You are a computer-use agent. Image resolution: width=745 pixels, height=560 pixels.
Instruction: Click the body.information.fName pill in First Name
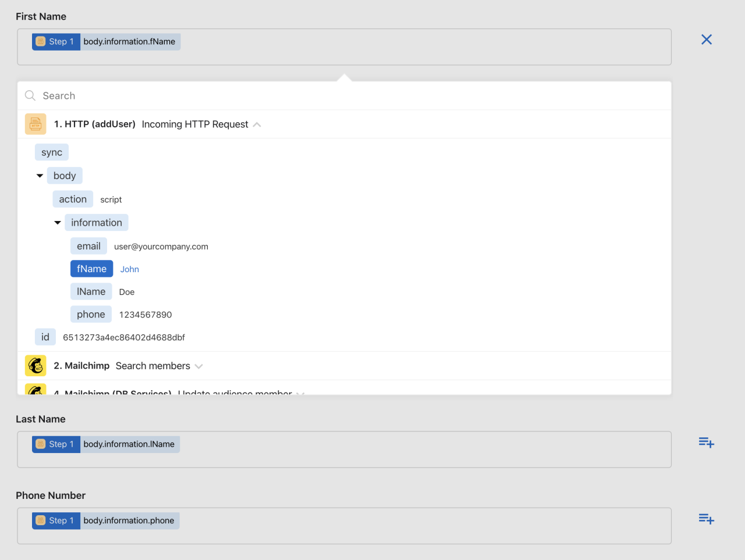click(106, 41)
